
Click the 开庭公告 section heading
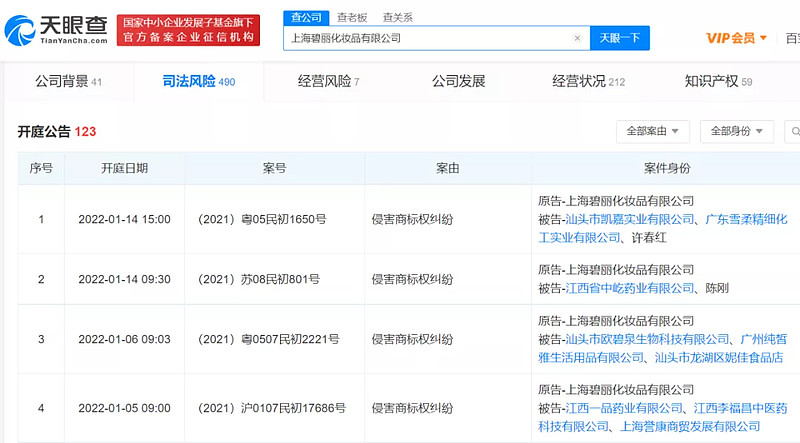(44, 132)
